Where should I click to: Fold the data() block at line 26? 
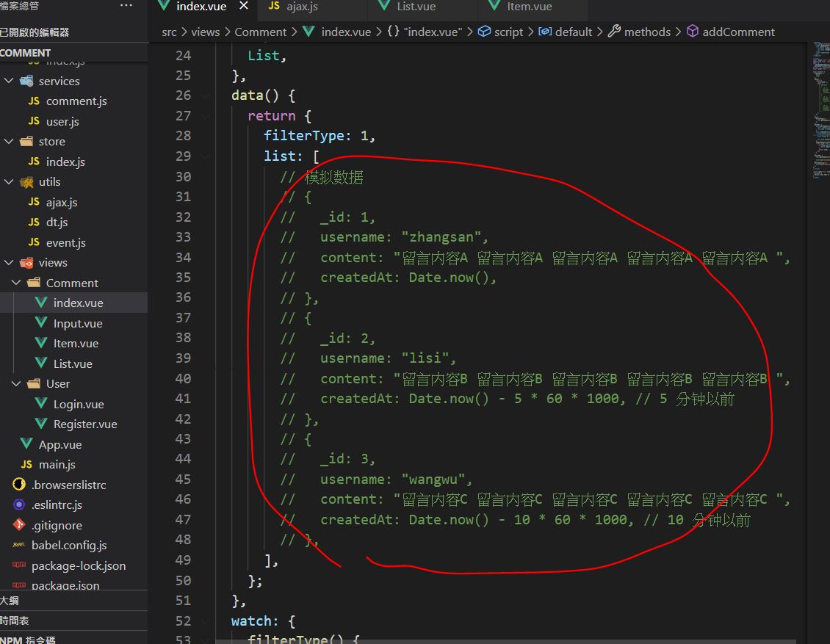[x=205, y=96]
